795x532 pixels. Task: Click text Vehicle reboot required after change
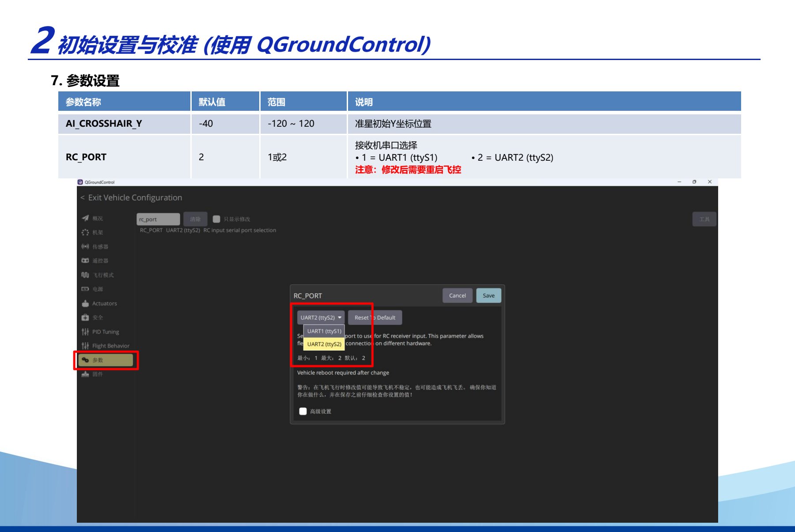click(x=343, y=373)
